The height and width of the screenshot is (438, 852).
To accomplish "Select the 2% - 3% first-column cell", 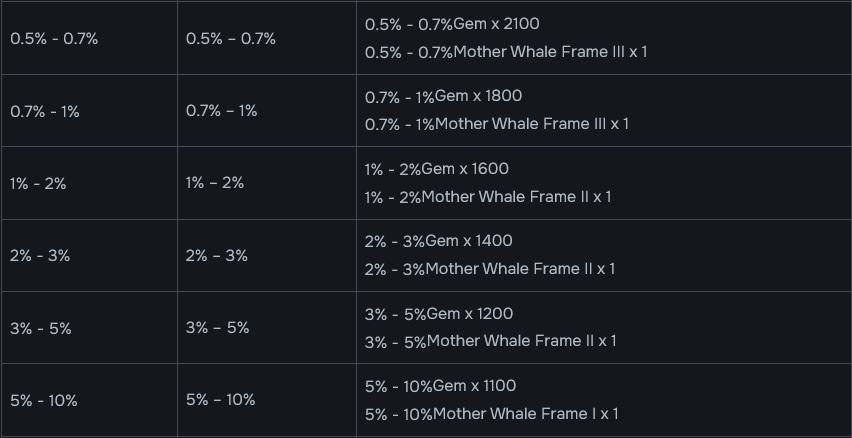I will tap(89, 255).
